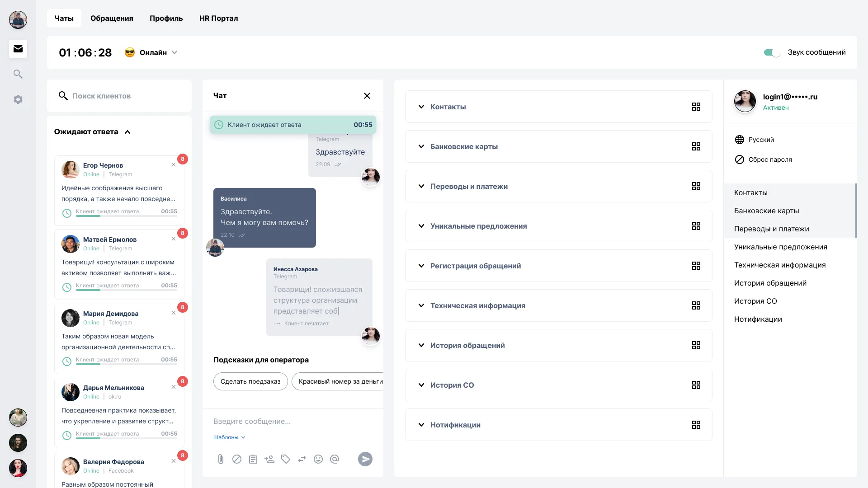The width and height of the screenshot is (868, 488).
Task: Collapse the Контакты section
Action: coord(421,107)
